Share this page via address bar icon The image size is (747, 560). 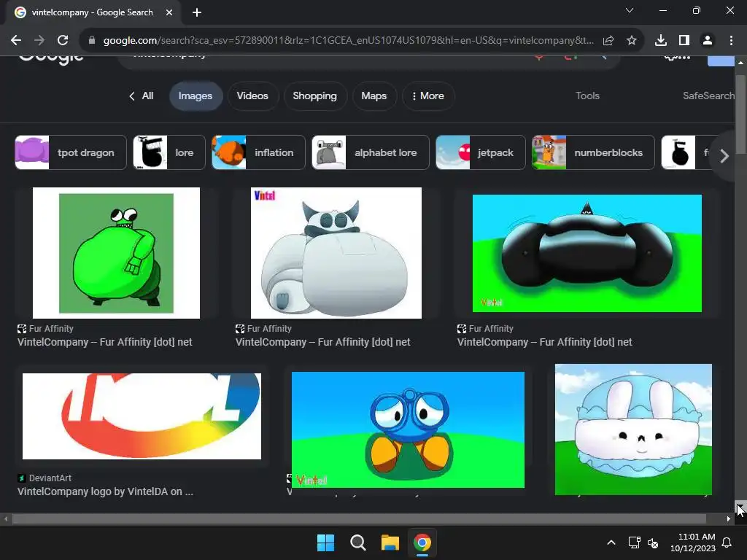click(x=608, y=41)
